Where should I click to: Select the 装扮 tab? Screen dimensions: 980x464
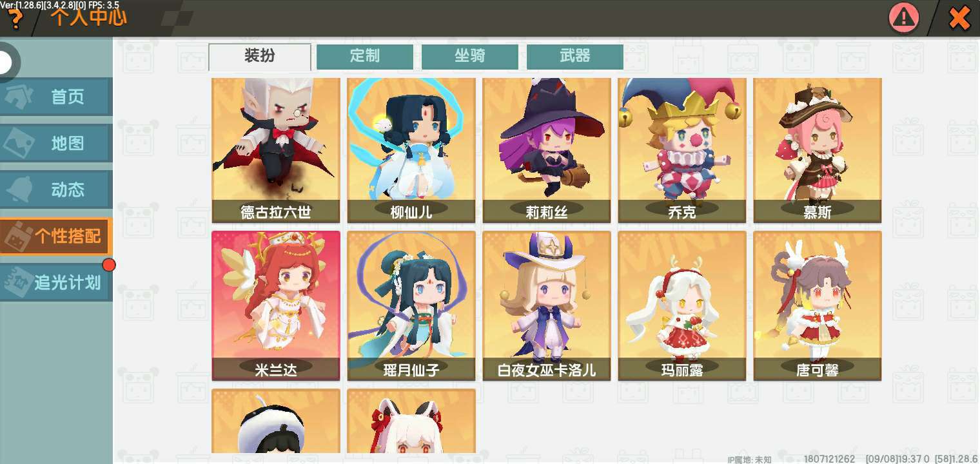click(260, 56)
